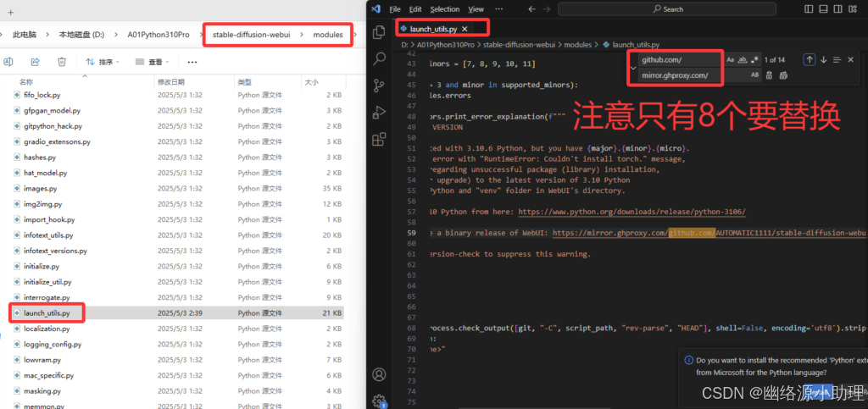The height and width of the screenshot is (409, 868).
Task: Toggle Primary Side Bar layout icon
Action: point(809,8)
